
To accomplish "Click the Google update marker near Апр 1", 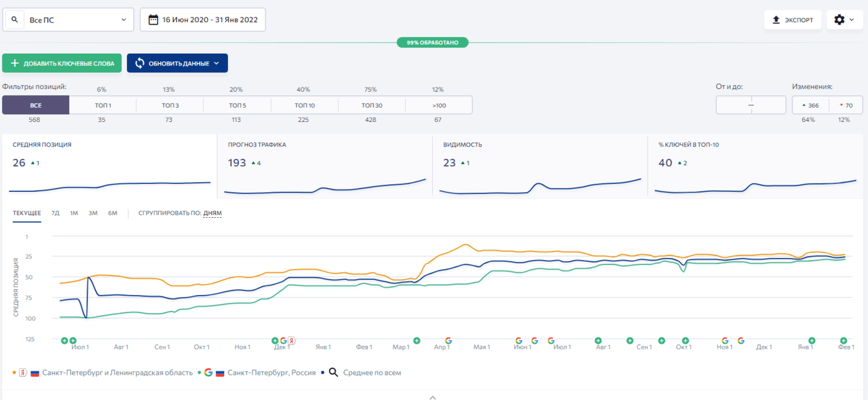I will (448, 340).
